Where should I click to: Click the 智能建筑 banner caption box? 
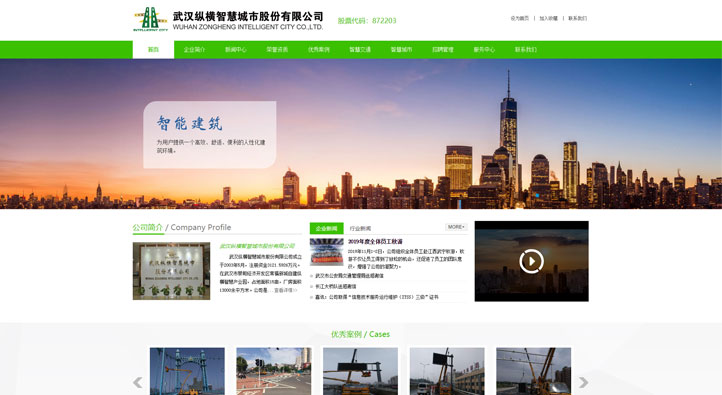(210, 134)
